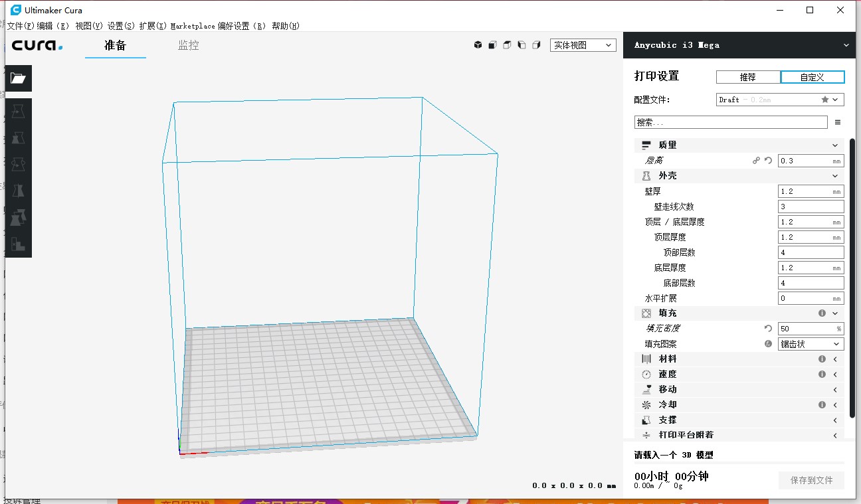Expand the 支撑 settings section
This screenshot has height=504, width=861.
click(740, 420)
